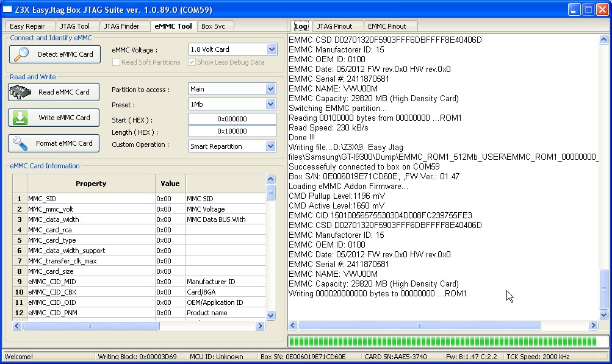This screenshot has height=364, width=612.
Task: Click the log line 'Read Speed: 230 kB/s'
Action: coord(328,127)
